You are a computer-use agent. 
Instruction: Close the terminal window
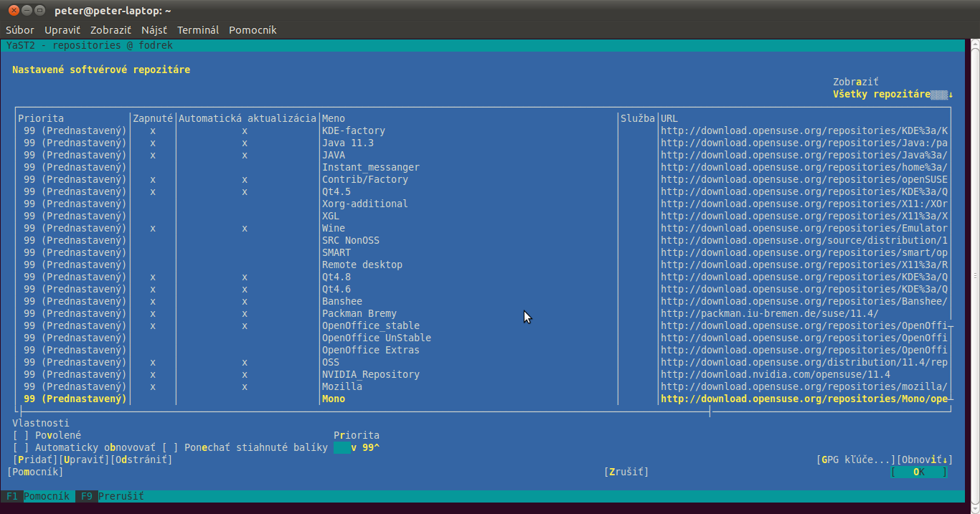pyautogui.click(x=13, y=10)
